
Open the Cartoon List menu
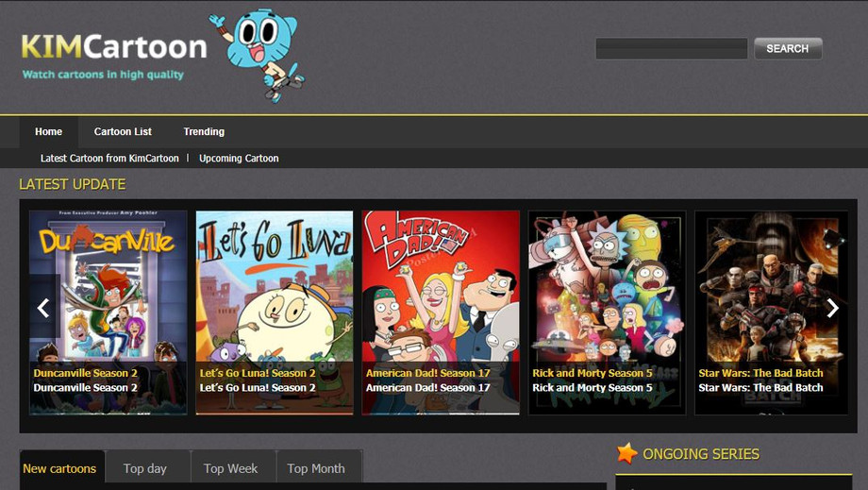123,132
